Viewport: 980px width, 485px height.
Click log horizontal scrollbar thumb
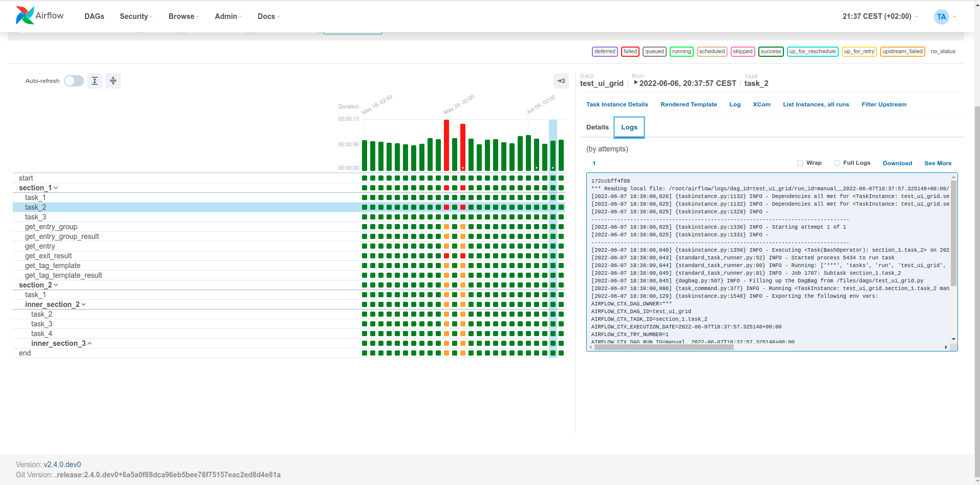664,347
